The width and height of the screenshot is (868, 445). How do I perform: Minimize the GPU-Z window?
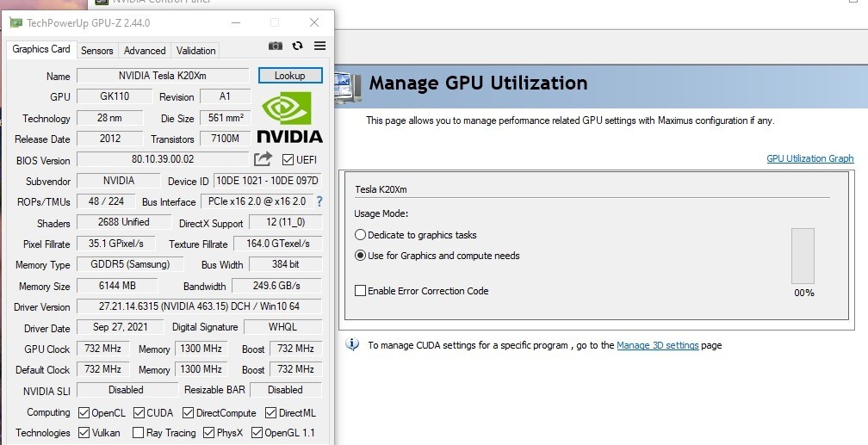(x=236, y=22)
